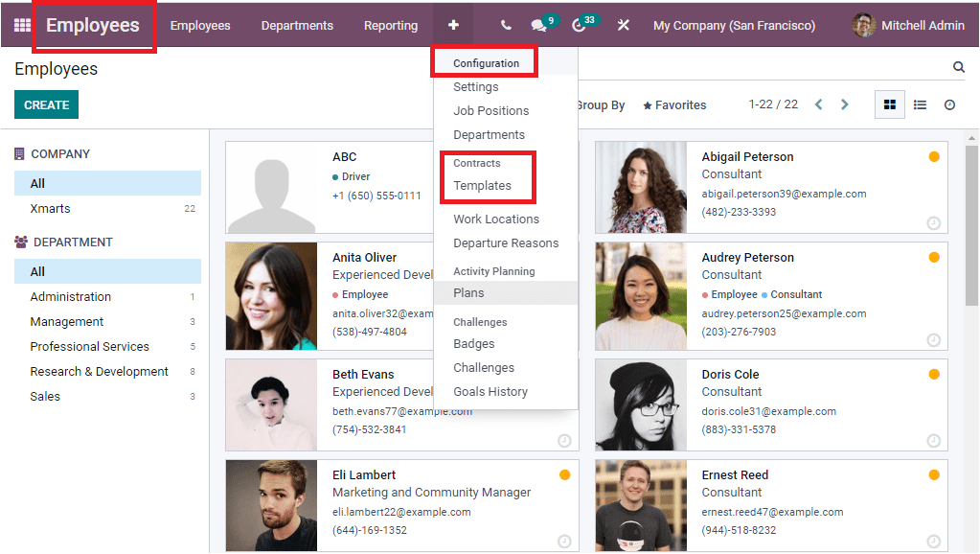Select the Kanban view toggle
Screen dimensions: 980x554
point(889,104)
